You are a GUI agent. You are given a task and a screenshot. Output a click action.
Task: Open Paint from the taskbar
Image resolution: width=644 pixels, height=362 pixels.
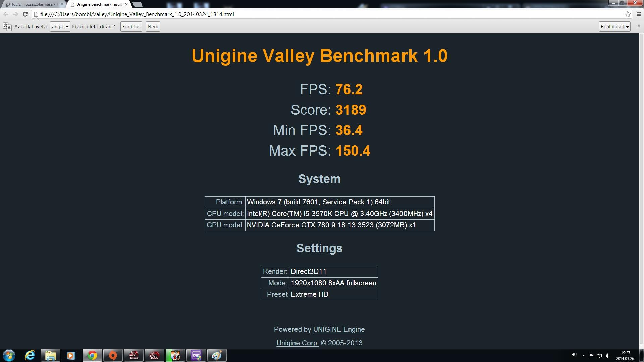pyautogui.click(x=217, y=355)
